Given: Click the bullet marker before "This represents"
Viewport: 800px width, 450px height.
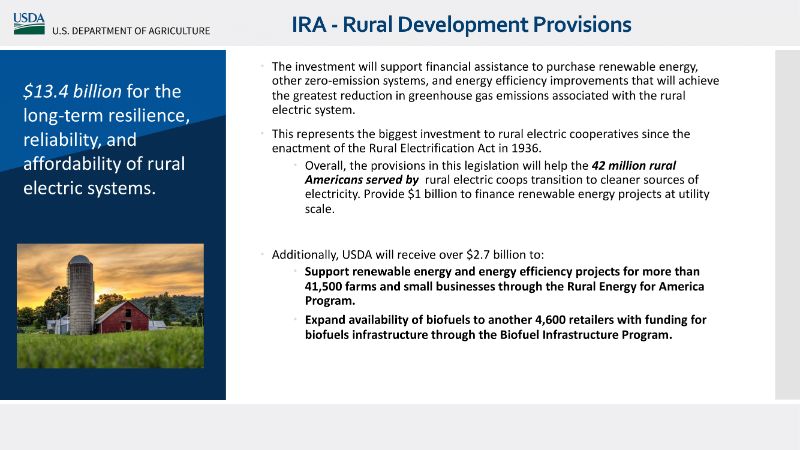Looking at the screenshot, I should click(261, 134).
